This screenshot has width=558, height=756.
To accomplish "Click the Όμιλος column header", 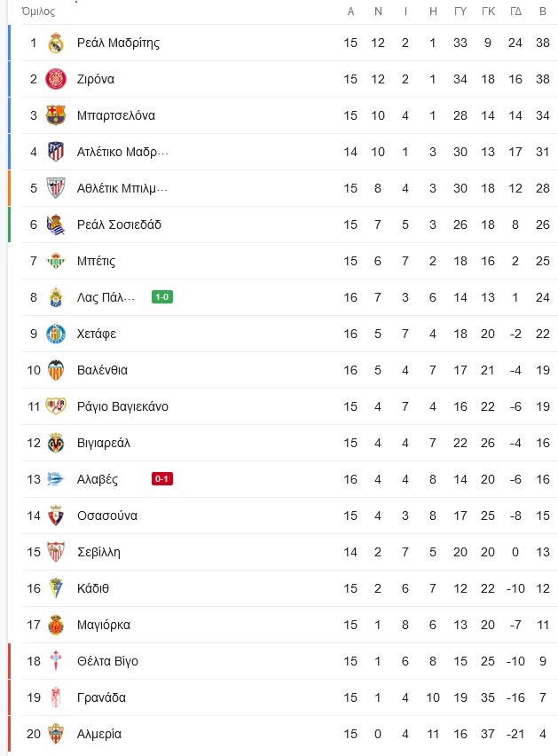I will 38,12.
